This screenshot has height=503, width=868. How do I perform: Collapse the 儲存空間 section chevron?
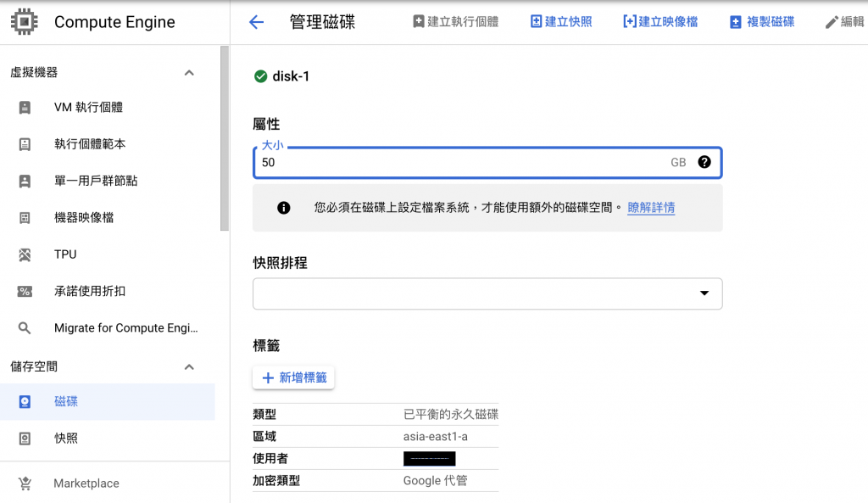pos(189,366)
